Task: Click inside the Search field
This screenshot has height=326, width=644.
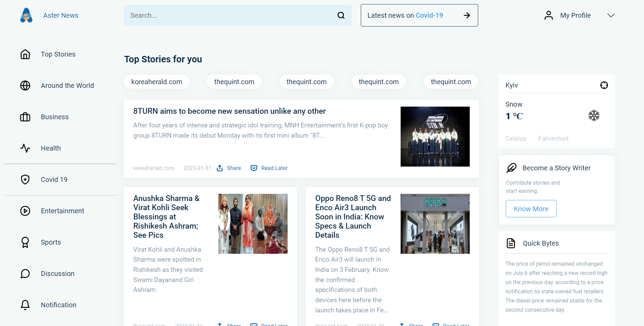Action: [221, 15]
